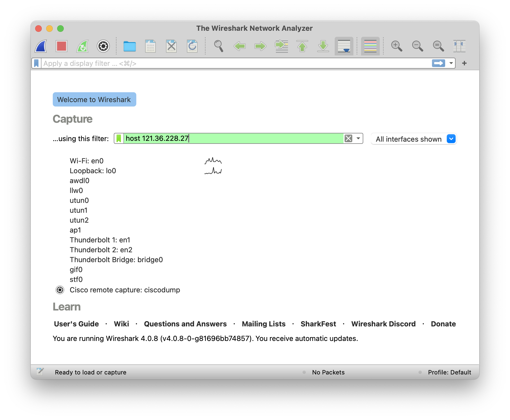Open a capture file with the folder icon

(x=130, y=46)
